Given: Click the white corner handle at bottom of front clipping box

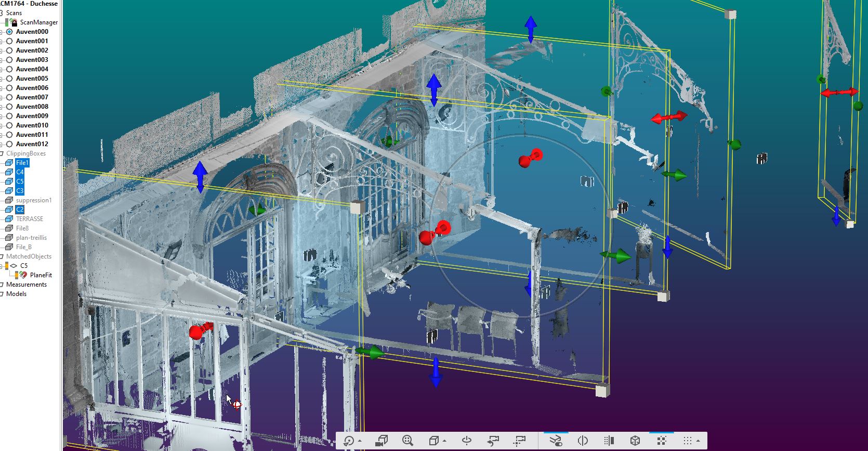Looking at the screenshot, I should coord(602,391).
